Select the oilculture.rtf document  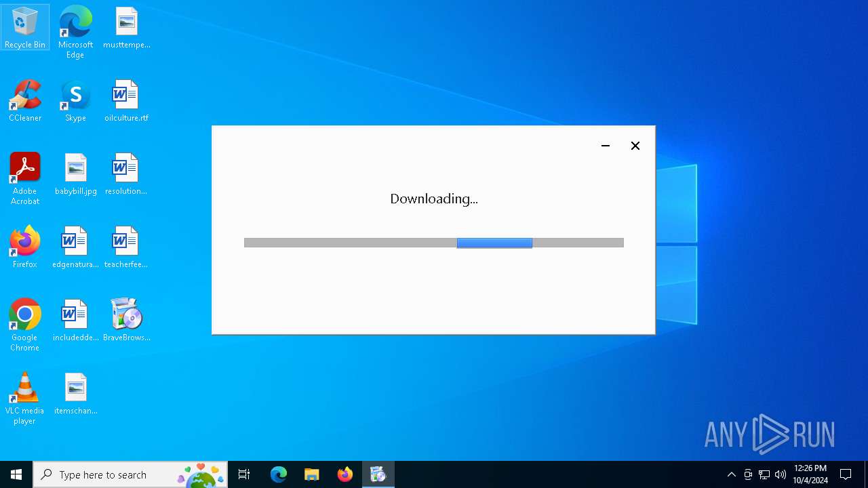[126, 100]
